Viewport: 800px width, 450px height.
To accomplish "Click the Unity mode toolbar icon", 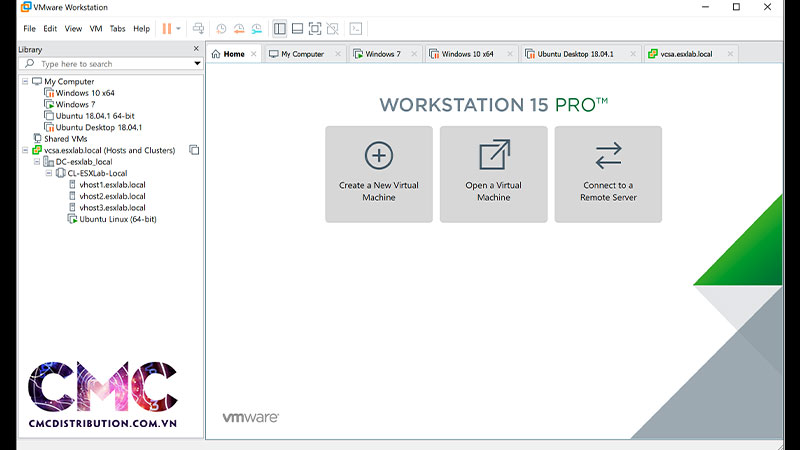I will pos(333,29).
